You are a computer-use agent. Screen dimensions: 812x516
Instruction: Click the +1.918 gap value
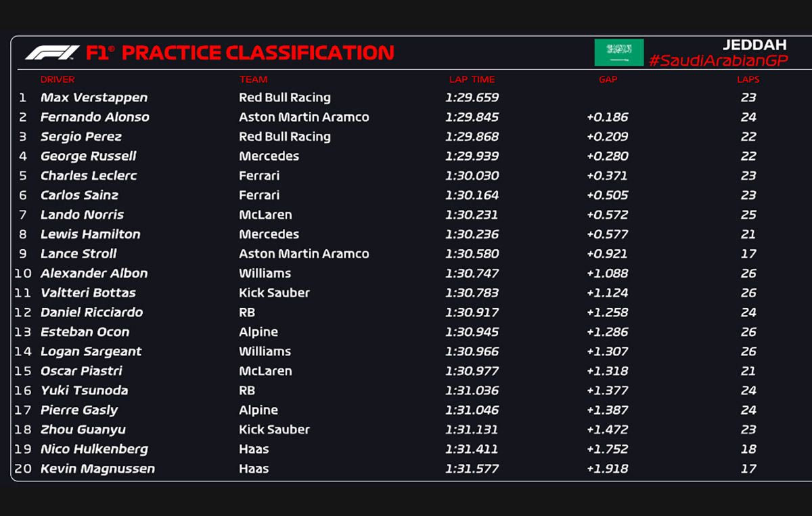(607, 469)
